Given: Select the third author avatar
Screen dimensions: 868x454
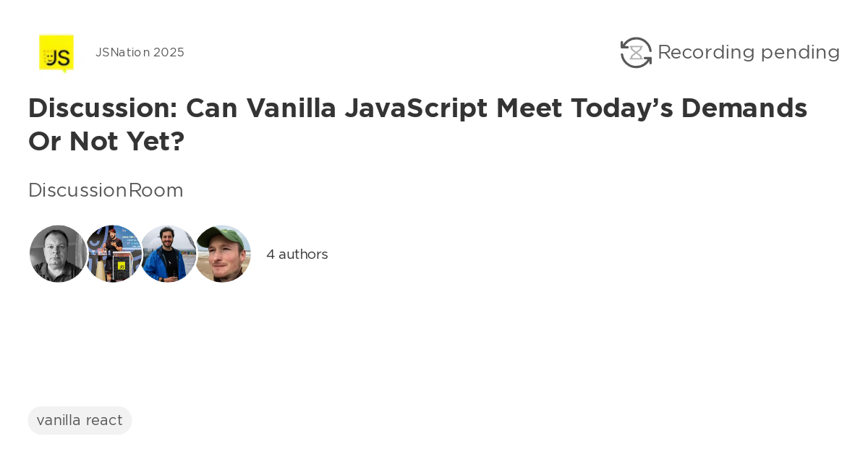Looking at the screenshot, I should coord(169,254).
